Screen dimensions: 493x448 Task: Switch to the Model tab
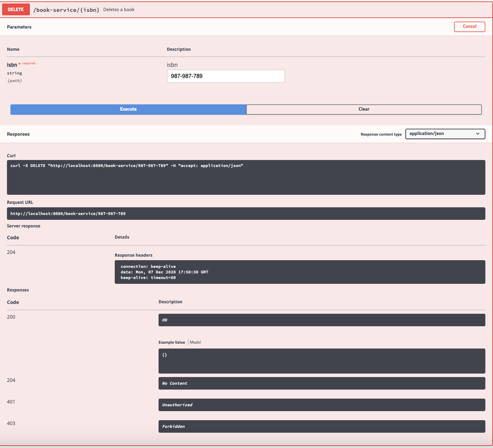195,342
